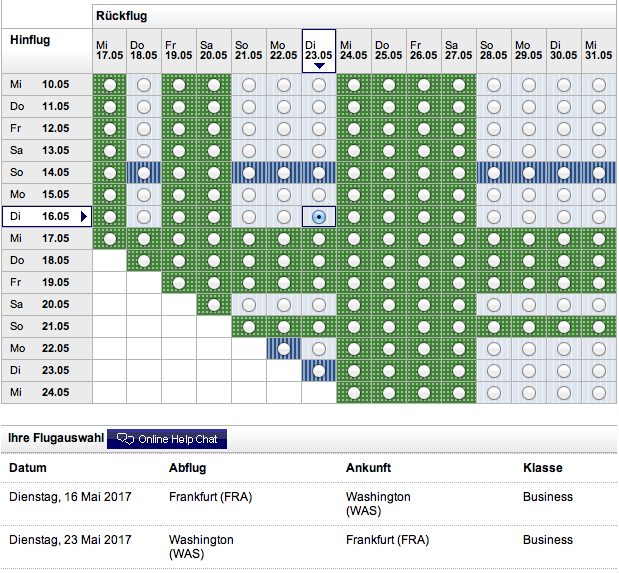Click the chat bubble icon in Help Chat
The width and height of the screenshot is (619, 573).
click(125, 438)
